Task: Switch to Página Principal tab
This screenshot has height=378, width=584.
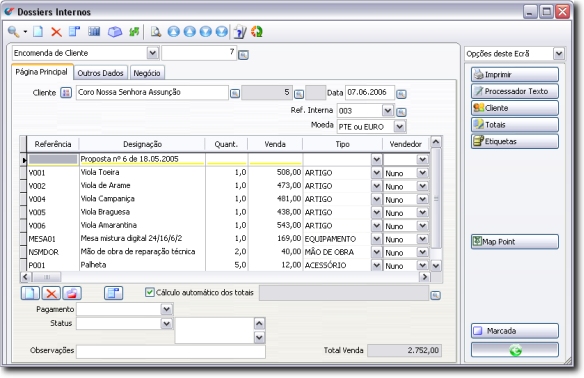Action: [41, 72]
